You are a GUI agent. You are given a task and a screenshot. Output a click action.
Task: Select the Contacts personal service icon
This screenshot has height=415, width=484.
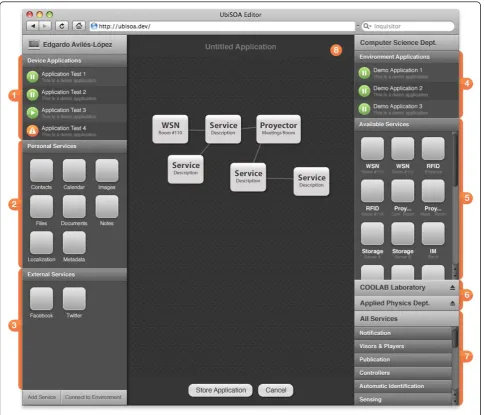[x=41, y=171]
